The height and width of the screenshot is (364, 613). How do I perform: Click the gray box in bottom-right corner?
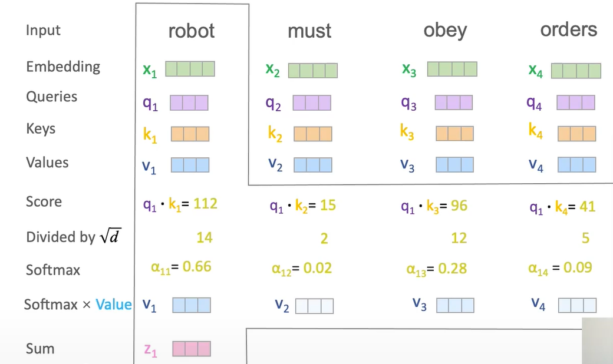(x=597, y=340)
